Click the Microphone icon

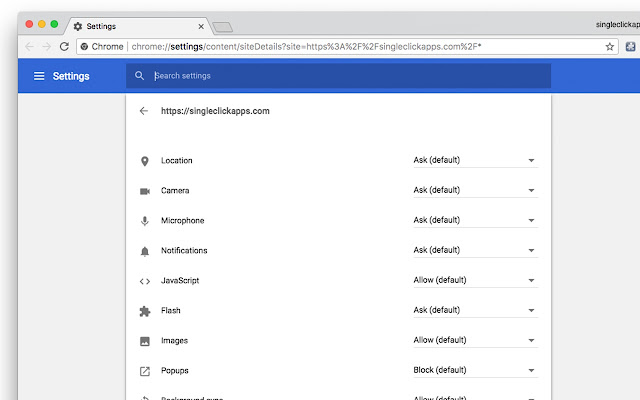click(x=144, y=221)
